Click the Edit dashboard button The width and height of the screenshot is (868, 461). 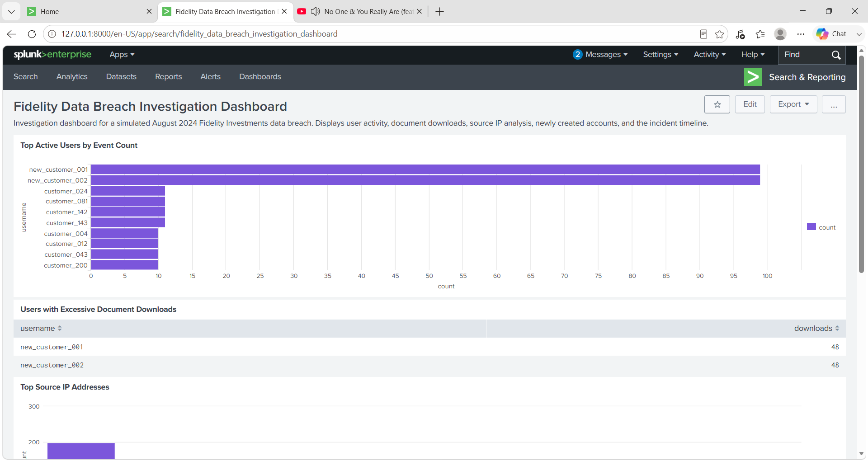(750, 104)
